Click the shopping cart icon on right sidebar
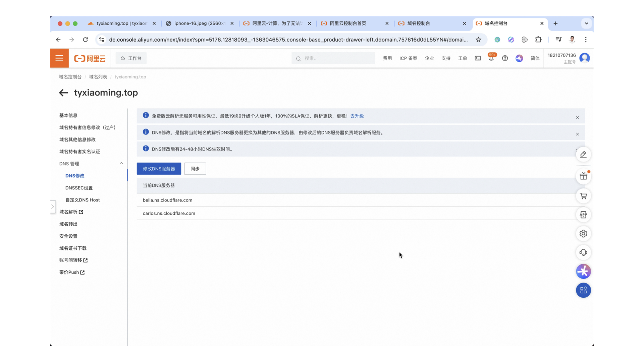644x362 pixels. click(583, 195)
